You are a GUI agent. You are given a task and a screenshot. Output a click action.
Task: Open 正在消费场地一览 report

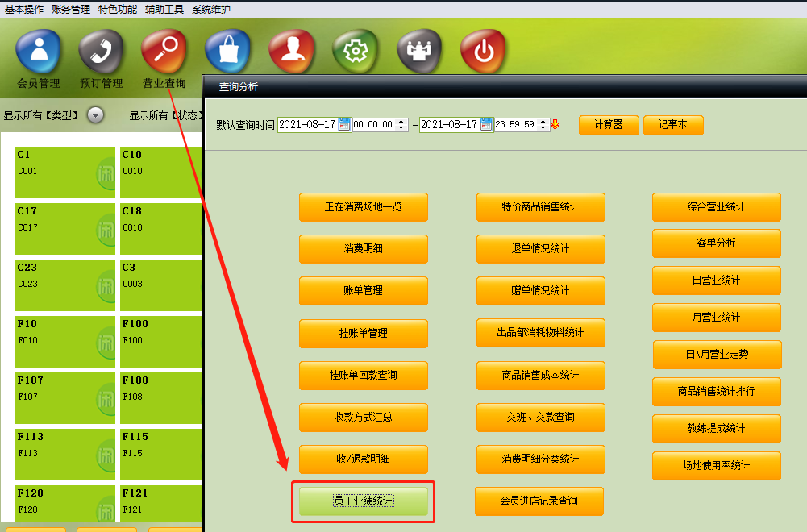364,207
